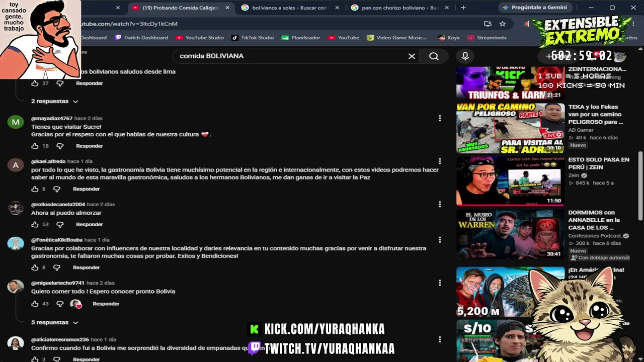Open options menu for @rollosdecanela2004 comment
Image resolution: width=644 pixels, height=362 pixels.
(x=440, y=205)
